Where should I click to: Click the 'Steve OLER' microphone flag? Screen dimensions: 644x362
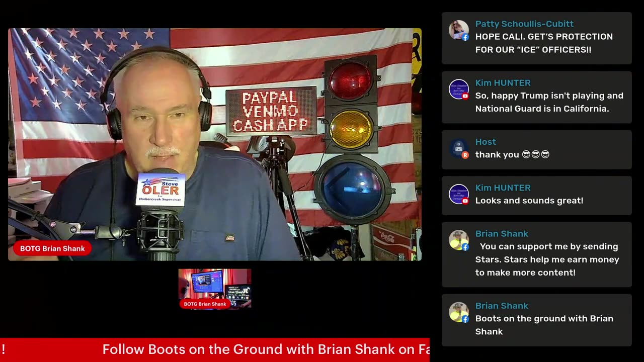pos(160,190)
